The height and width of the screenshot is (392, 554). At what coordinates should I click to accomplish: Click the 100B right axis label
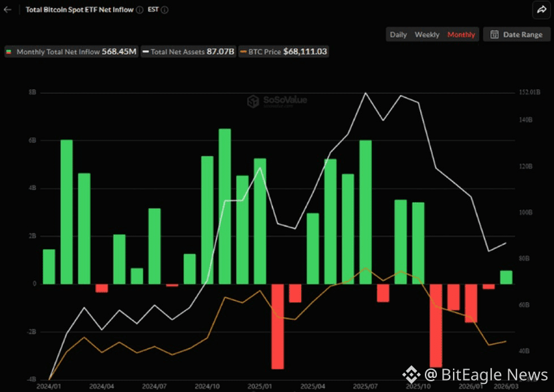[525, 212]
